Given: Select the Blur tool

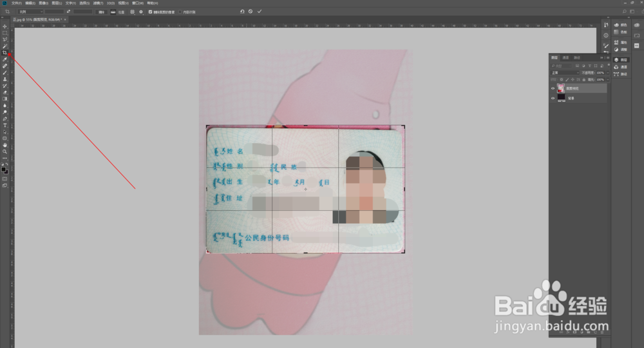Looking at the screenshot, I should click(x=5, y=105).
